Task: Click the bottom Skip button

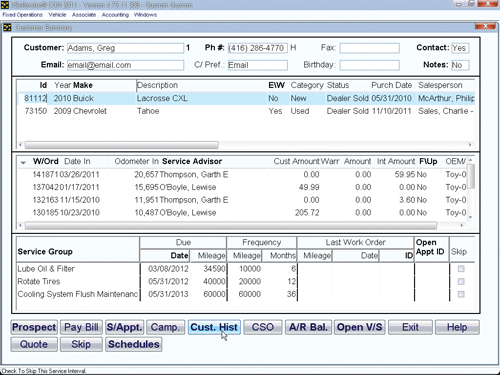Action: pyautogui.click(x=81, y=344)
